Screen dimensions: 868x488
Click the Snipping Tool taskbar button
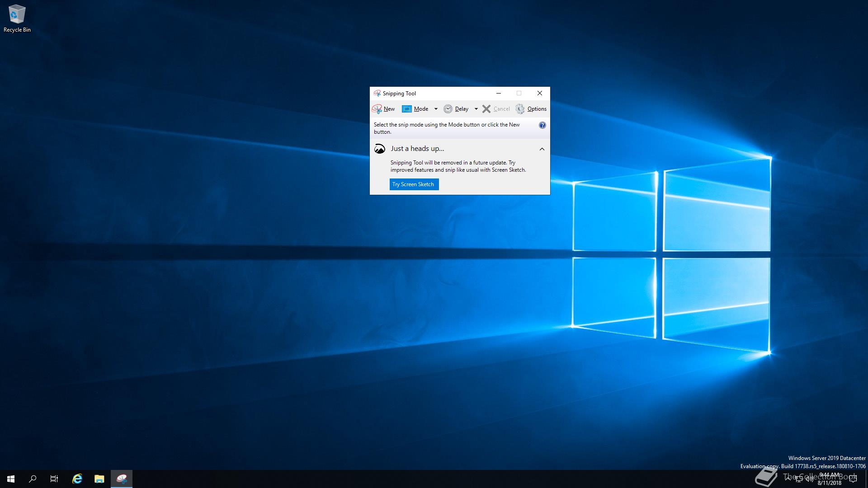[122, 479]
